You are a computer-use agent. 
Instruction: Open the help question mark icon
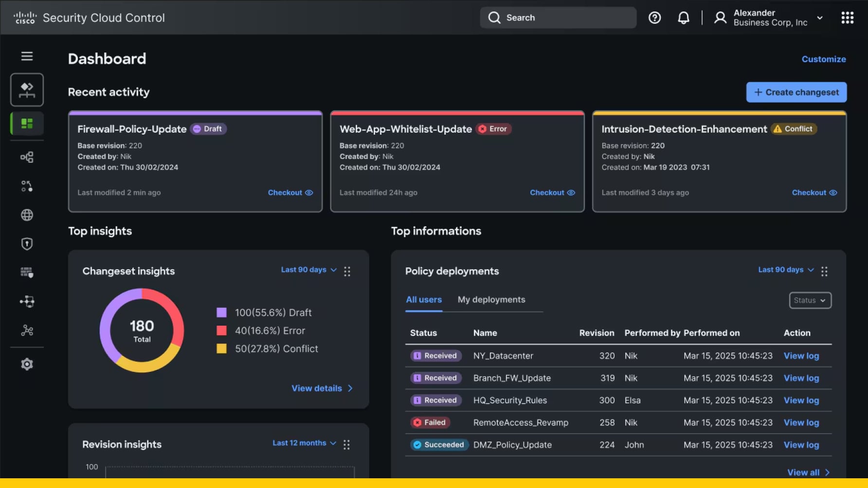[654, 18]
